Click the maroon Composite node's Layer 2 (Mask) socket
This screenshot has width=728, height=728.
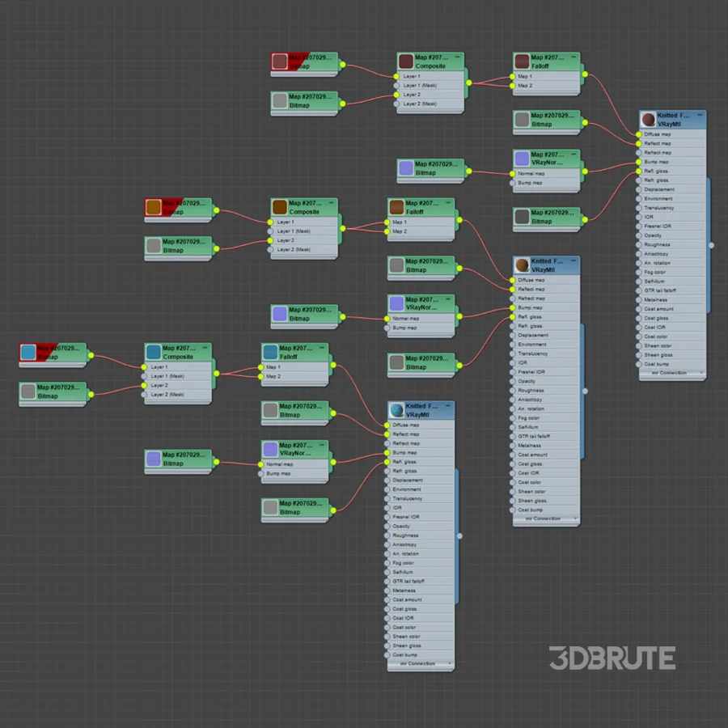click(x=396, y=104)
